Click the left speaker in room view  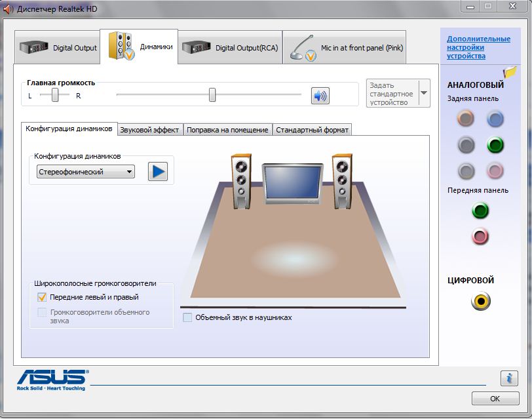click(x=241, y=181)
